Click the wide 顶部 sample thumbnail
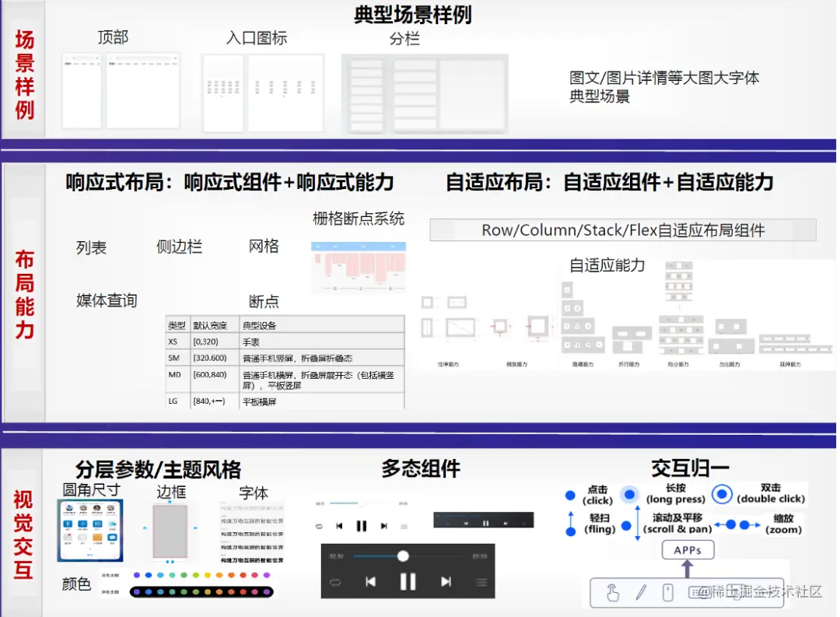The image size is (840, 617). coord(142,90)
